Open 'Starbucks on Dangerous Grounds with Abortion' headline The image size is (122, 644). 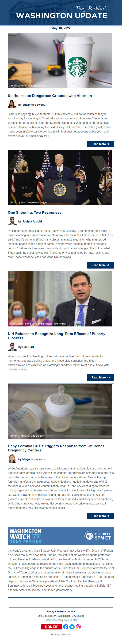pyautogui.click(x=50, y=96)
